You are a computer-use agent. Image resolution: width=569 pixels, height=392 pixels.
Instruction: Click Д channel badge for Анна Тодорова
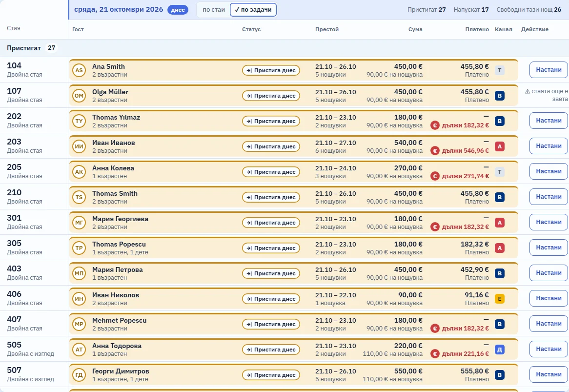pyautogui.click(x=499, y=350)
